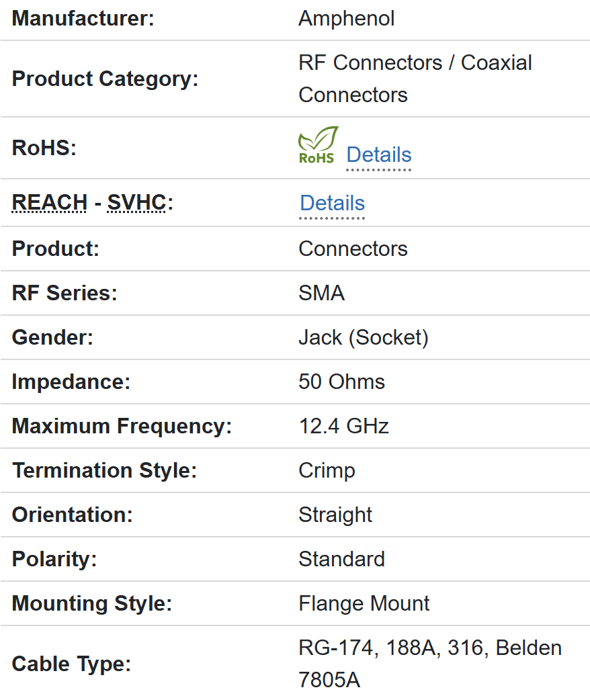Screen dimensions: 590x700
Task: Click the Jack (Socket) gender value
Action: 363,337
